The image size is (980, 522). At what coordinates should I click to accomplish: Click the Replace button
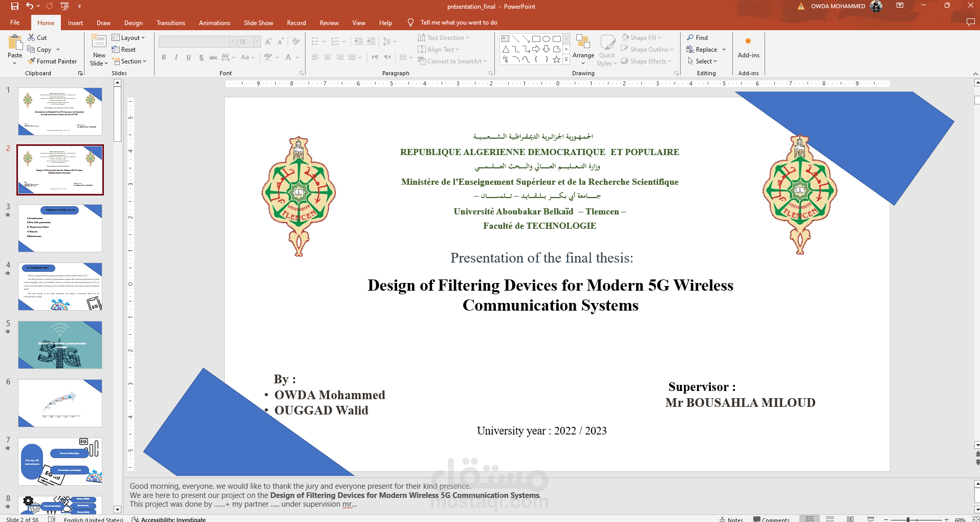[702, 49]
